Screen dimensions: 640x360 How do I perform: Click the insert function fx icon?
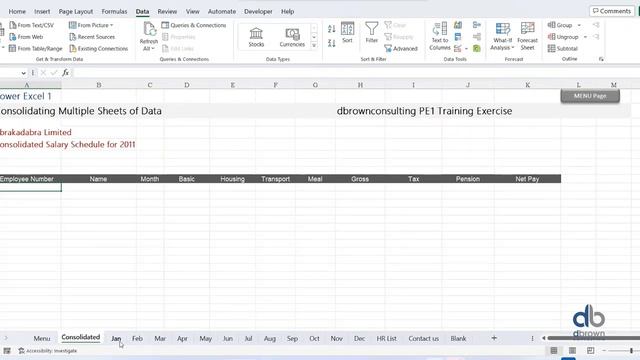click(65, 73)
